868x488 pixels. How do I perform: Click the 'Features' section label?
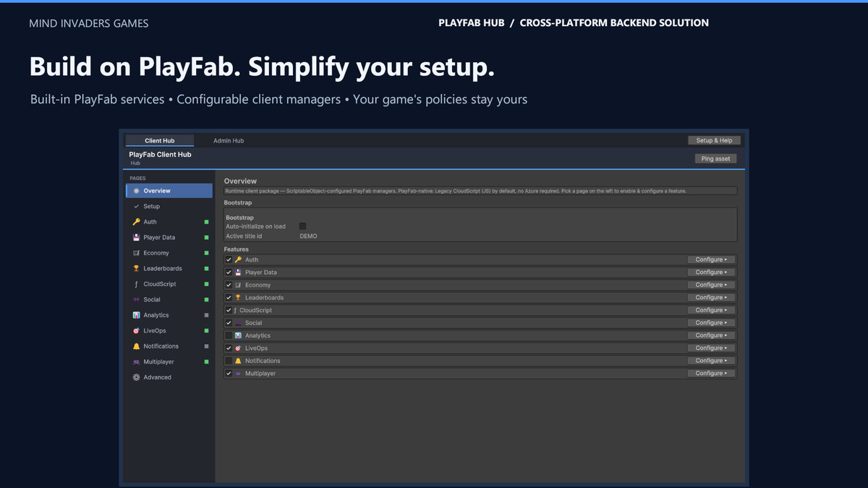click(237, 249)
